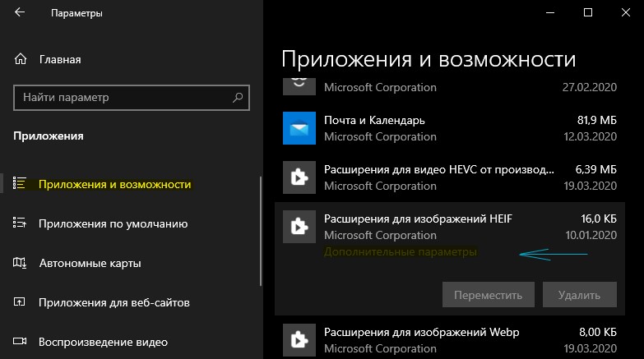This screenshot has width=644, height=359.
Task: Go back with the arrow icon
Action: (20, 12)
